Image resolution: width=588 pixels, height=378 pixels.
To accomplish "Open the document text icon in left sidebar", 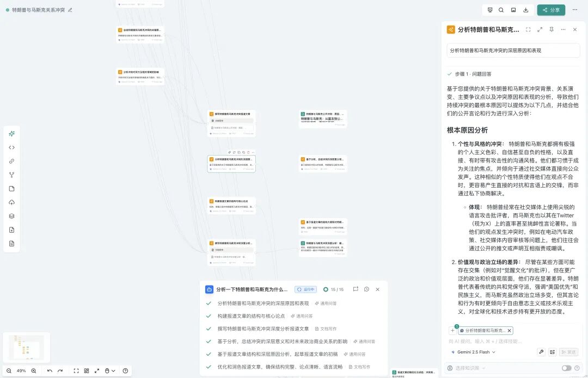I will [x=11, y=244].
